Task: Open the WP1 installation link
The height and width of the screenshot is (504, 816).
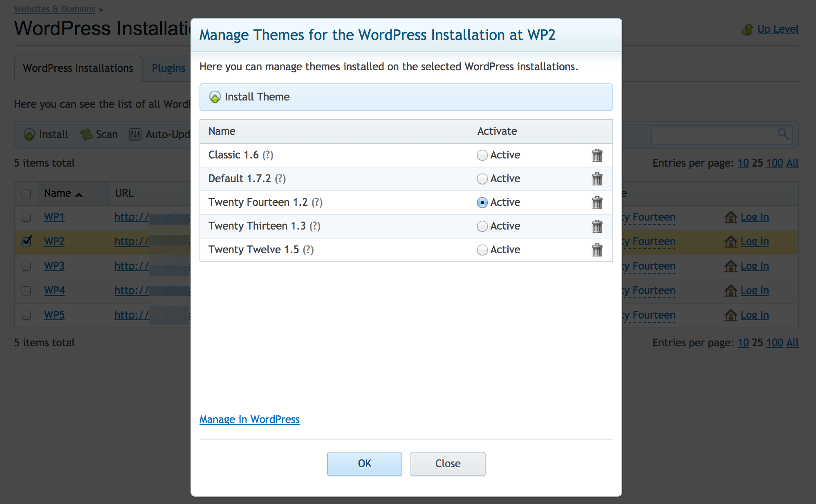Action: pos(54,217)
